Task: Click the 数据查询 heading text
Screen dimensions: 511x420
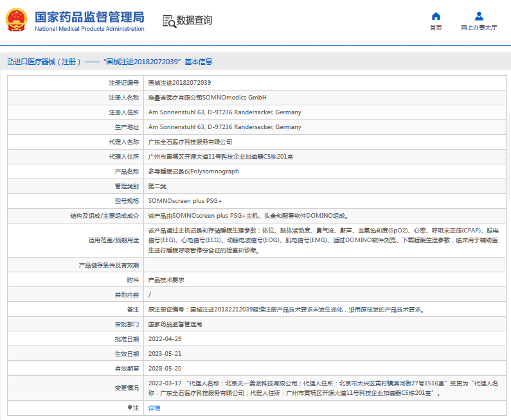Action: pos(194,21)
